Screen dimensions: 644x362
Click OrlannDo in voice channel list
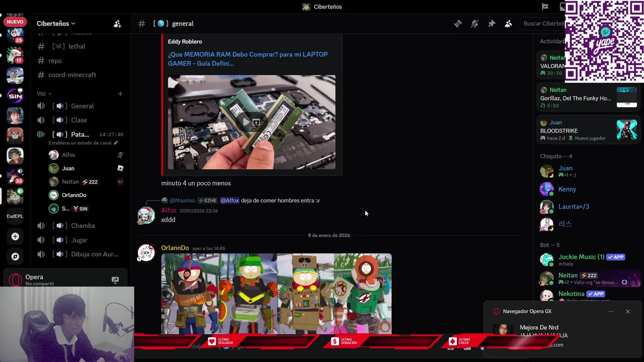tap(74, 195)
